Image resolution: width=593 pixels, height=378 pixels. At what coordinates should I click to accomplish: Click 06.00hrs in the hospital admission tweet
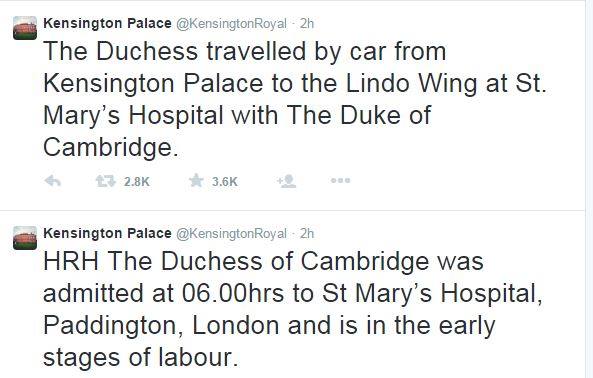[x=232, y=293]
